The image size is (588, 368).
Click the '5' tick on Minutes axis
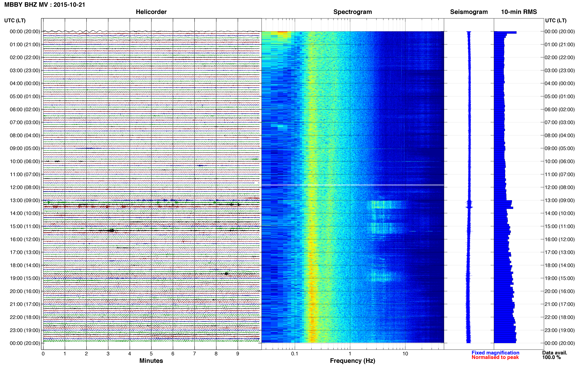(x=151, y=354)
